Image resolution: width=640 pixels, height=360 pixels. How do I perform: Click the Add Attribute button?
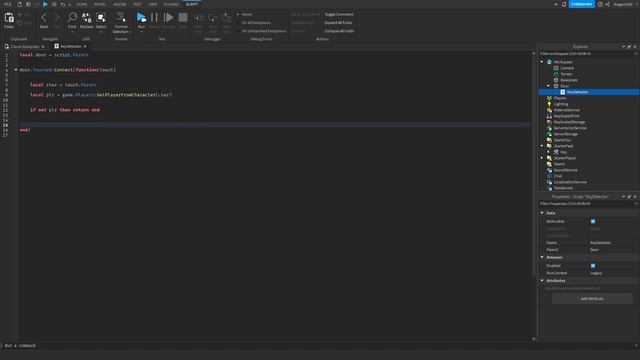[592, 299]
